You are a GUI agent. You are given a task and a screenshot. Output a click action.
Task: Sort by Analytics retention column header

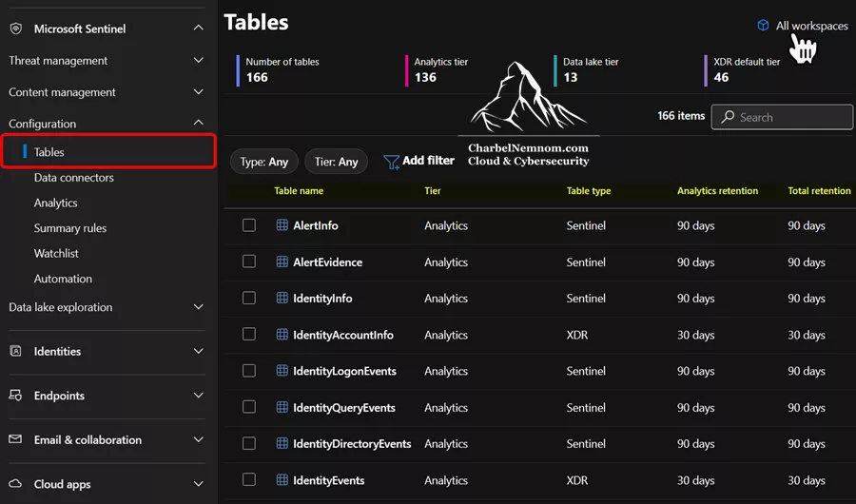717,190
